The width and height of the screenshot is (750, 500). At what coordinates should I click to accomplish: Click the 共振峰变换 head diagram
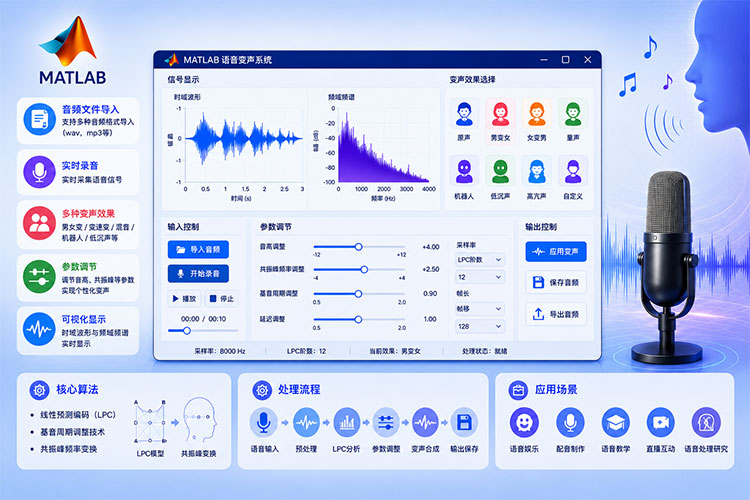pos(199,422)
